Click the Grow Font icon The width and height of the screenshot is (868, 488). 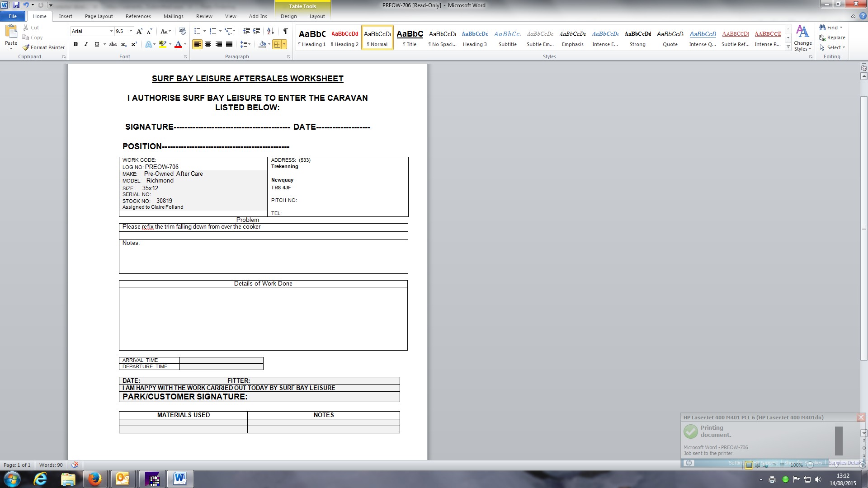[x=139, y=31]
